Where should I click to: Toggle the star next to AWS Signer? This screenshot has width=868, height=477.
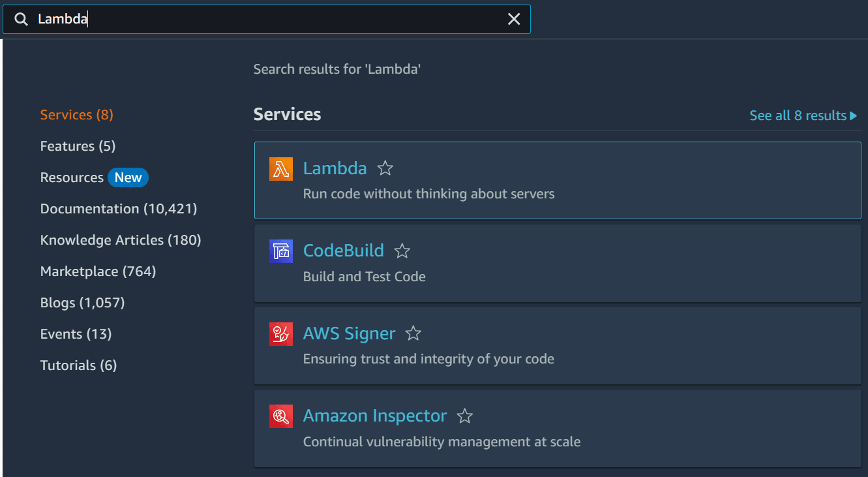click(x=413, y=333)
